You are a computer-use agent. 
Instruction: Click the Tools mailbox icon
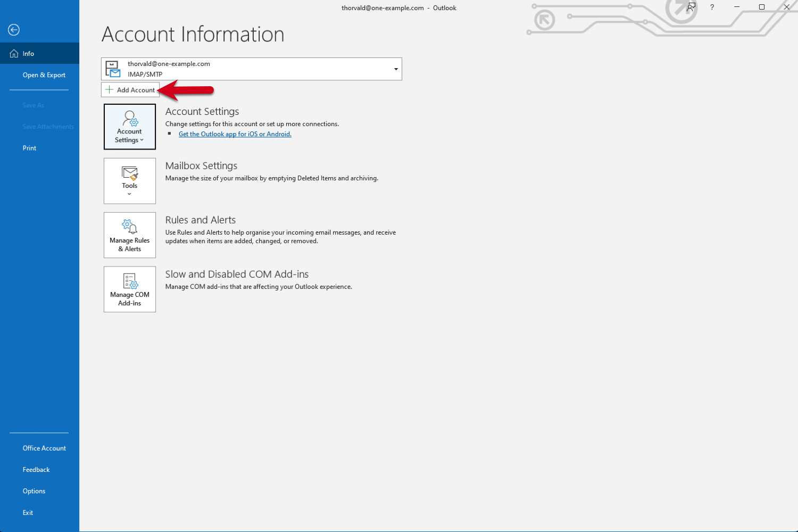tap(129, 173)
